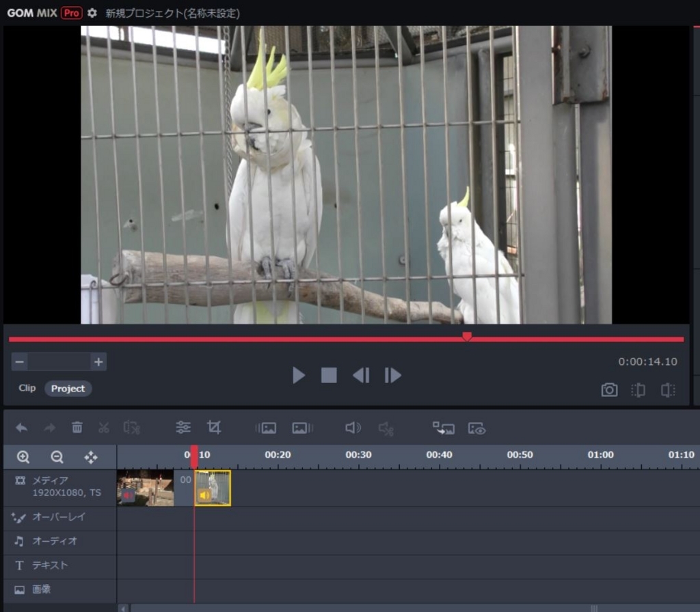Step forward one frame

[393, 375]
